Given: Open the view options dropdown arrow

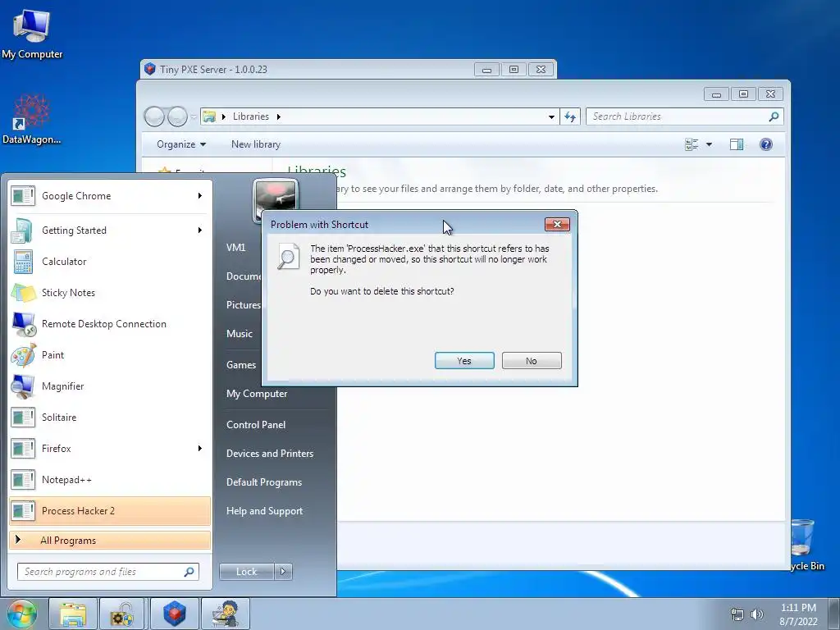Looking at the screenshot, I should (x=710, y=144).
